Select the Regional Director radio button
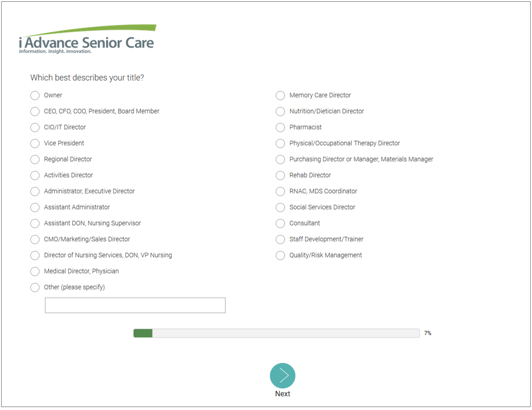532x410 pixels. click(x=35, y=159)
